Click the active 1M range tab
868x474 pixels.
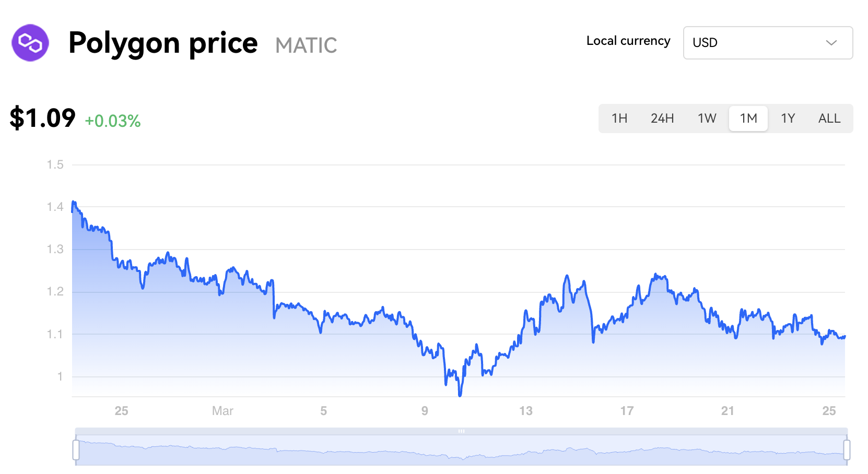748,118
